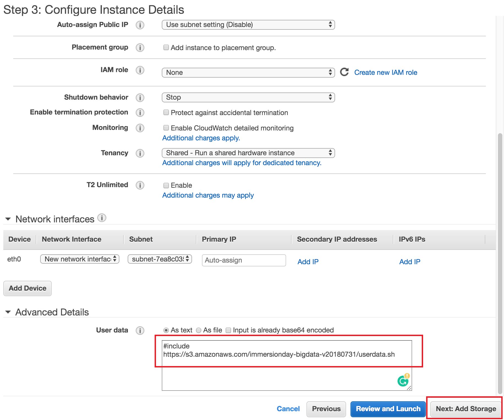Click info icon next to Shutdown behavior
Viewport: 504px width, 420px height.
(140, 98)
